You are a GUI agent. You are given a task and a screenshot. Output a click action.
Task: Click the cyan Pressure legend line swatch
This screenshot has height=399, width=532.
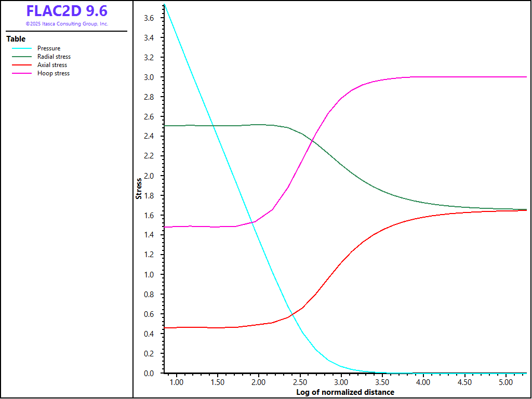tap(22, 49)
